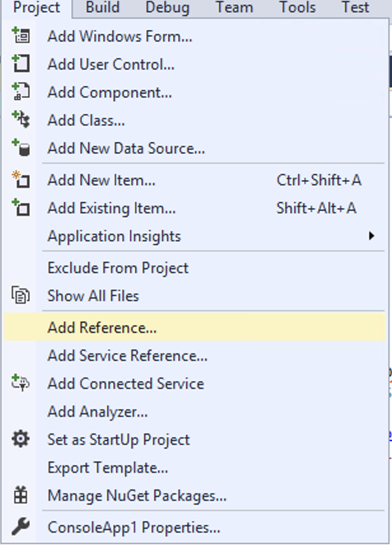Click the ConsoleApp1 Properties wrench icon

point(20,527)
